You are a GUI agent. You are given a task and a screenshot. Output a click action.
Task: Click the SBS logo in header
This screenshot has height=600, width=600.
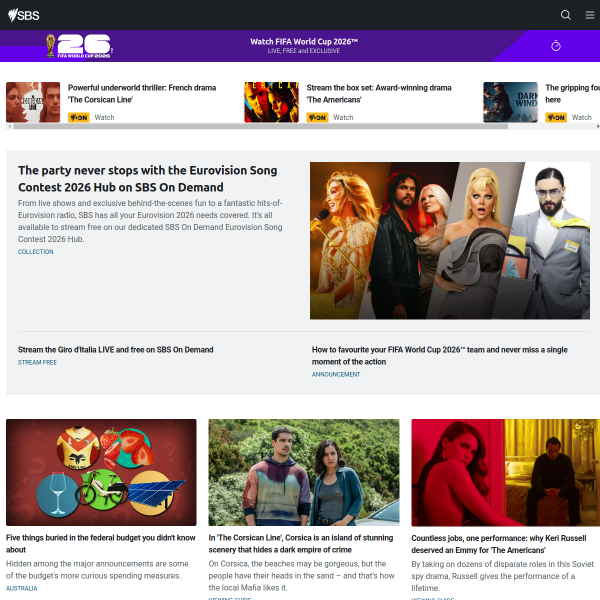pyautogui.click(x=24, y=15)
